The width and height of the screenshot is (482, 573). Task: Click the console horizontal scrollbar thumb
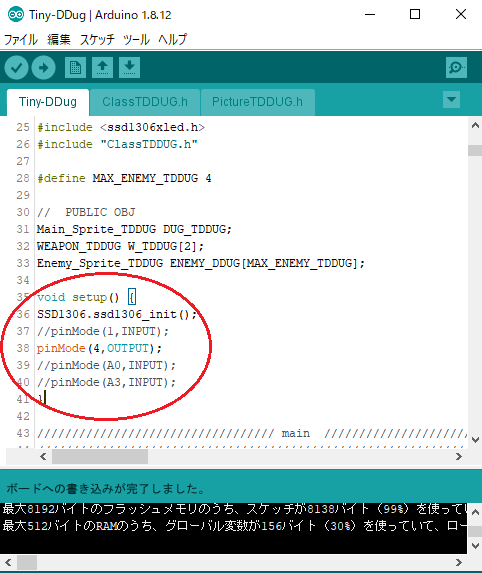(27, 562)
